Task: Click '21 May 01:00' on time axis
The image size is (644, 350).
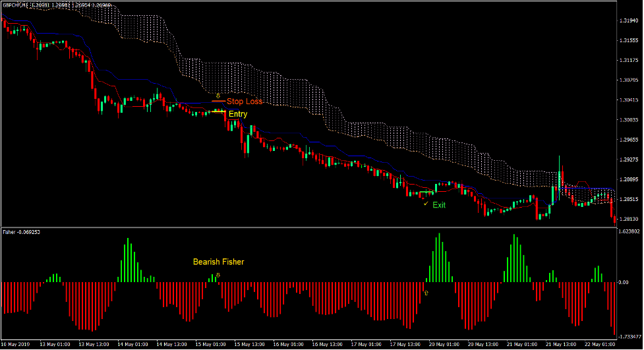Action: 522,344
